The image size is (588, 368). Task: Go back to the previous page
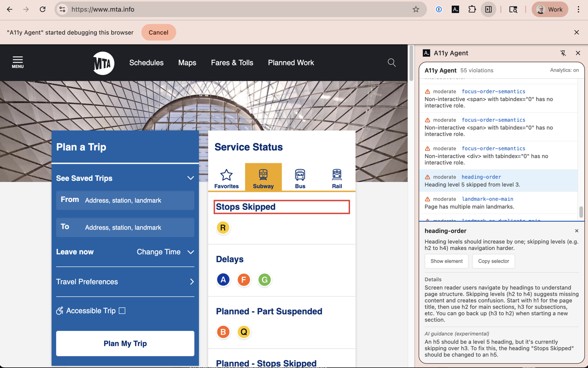[x=10, y=9]
